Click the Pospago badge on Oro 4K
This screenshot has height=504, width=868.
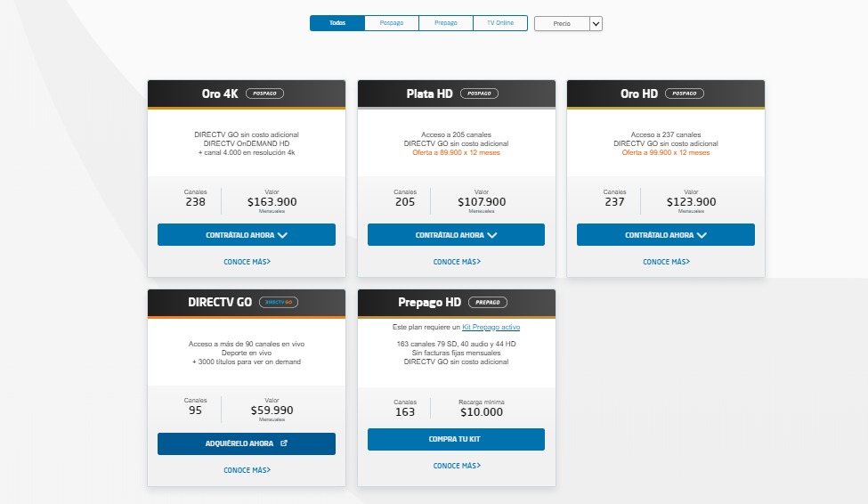pos(267,93)
